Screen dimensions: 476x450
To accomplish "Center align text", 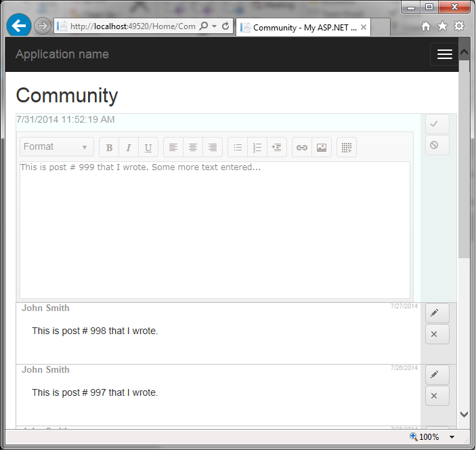I will [193, 147].
